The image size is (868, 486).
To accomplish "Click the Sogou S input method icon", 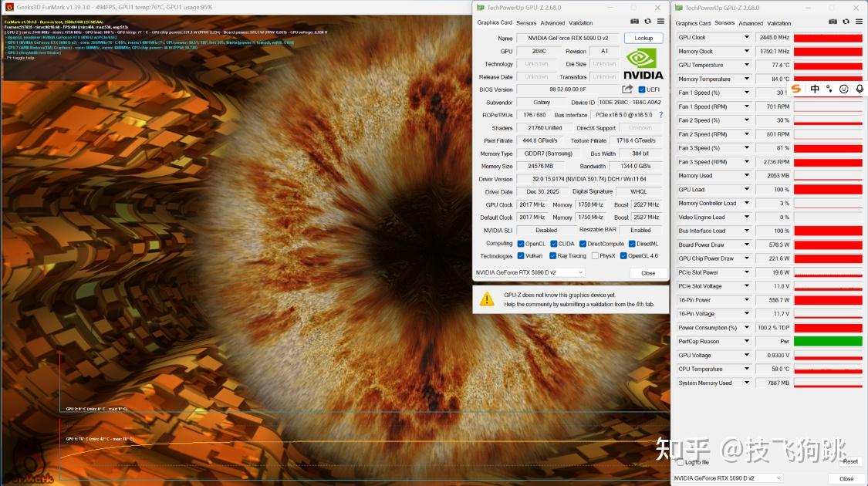I will point(796,89).
